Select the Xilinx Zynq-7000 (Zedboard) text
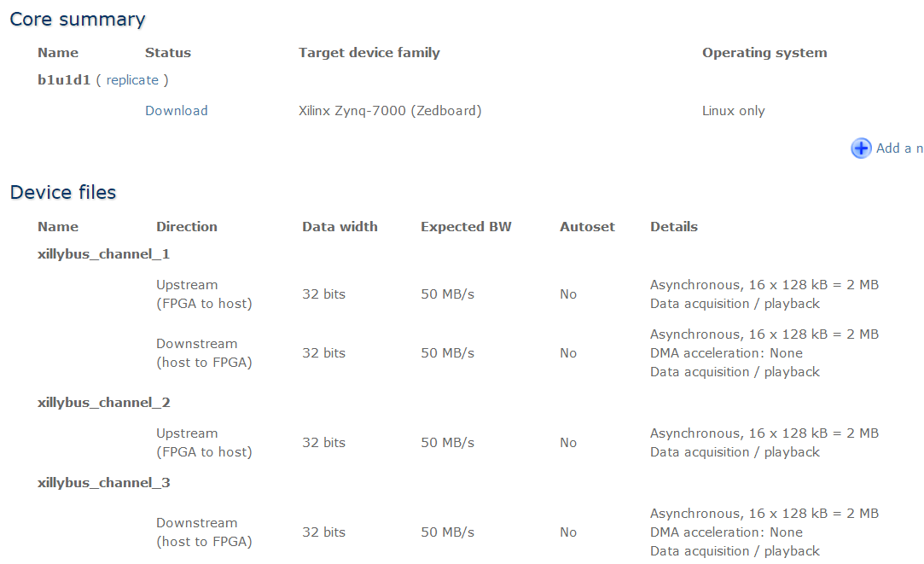 390,111
